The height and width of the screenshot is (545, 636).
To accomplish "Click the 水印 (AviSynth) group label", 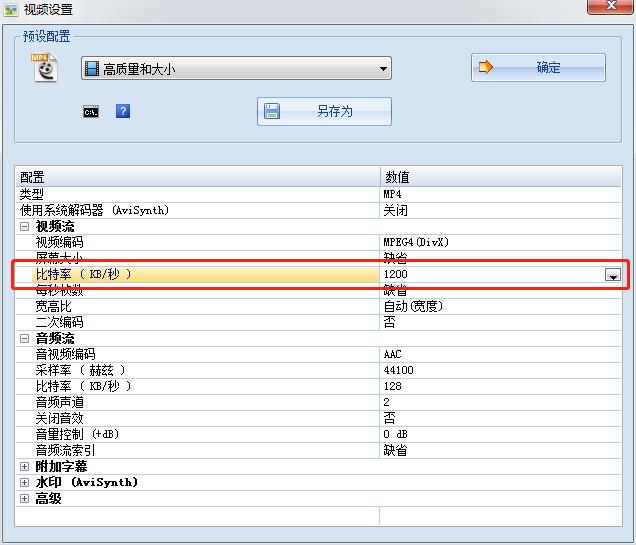I will tap(87, 483).
